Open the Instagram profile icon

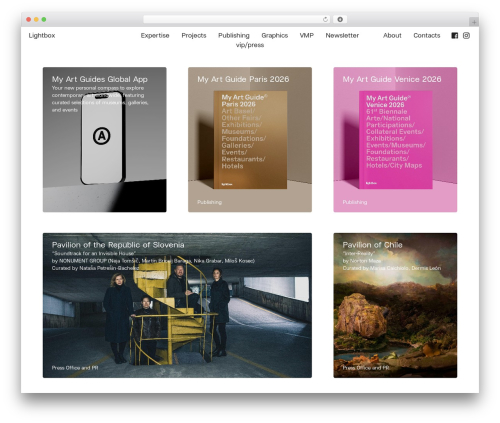[x=466, y=36]
